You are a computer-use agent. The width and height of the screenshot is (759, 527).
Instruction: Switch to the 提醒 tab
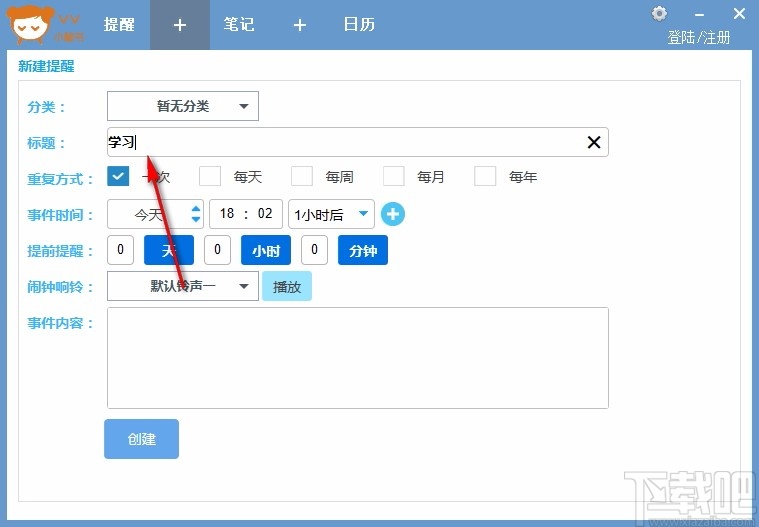pos(119,25)
